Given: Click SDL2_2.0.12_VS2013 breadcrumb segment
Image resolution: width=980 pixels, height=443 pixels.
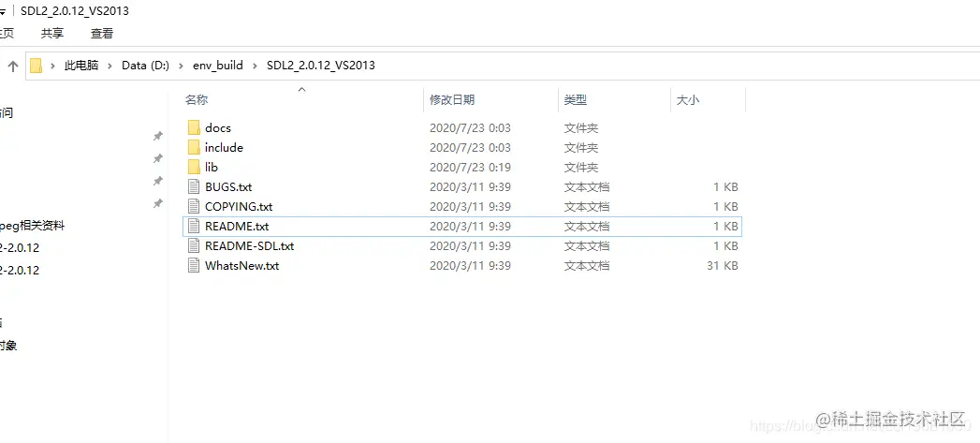Looking at the screenshot, I should 321,65.
